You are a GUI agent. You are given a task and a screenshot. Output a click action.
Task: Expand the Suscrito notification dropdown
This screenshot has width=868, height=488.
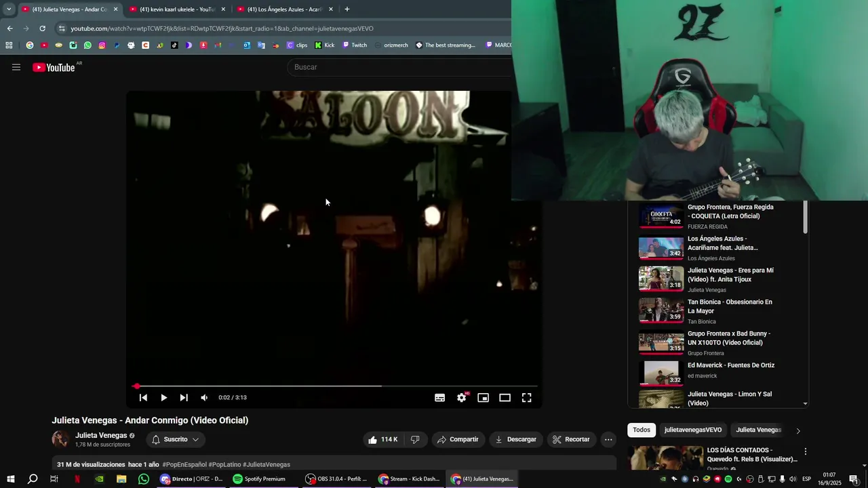pos(176,439)
